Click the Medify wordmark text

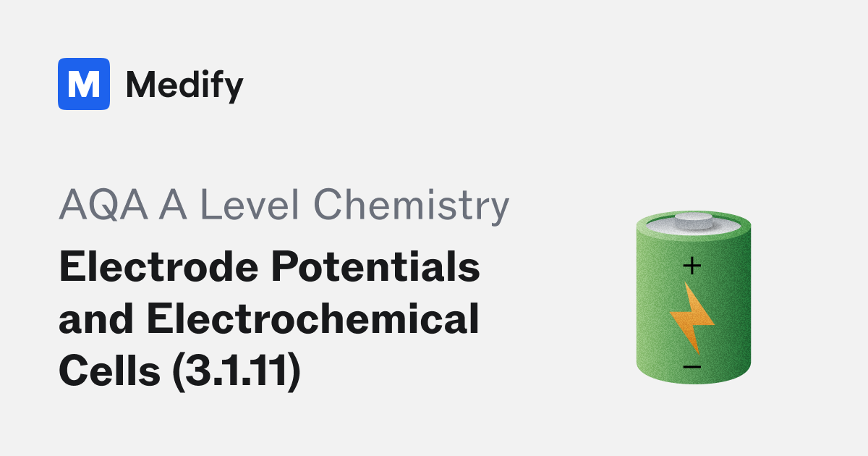184,85
